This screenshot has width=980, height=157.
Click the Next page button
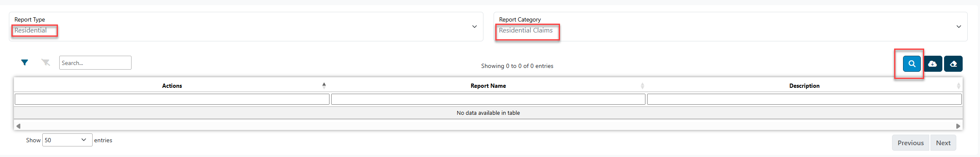pyautogui.click(x=943, y=143)
